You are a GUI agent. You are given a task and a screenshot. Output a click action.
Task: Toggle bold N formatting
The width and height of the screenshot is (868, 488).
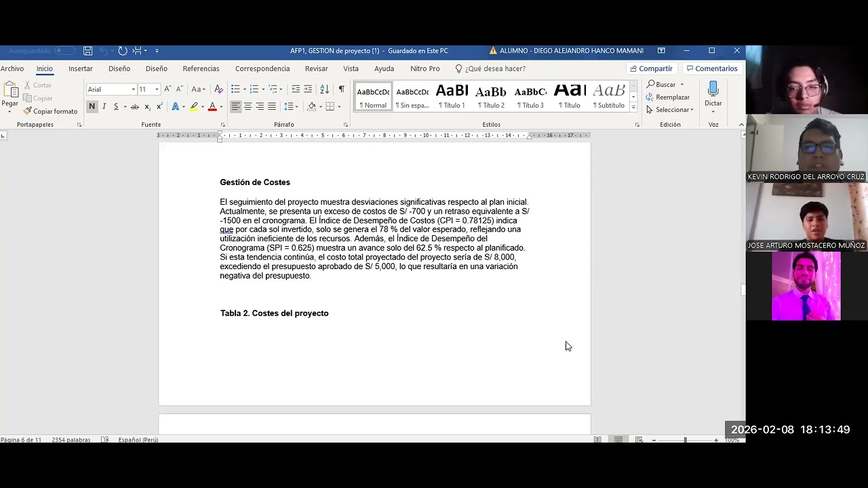tap(92, 106)
